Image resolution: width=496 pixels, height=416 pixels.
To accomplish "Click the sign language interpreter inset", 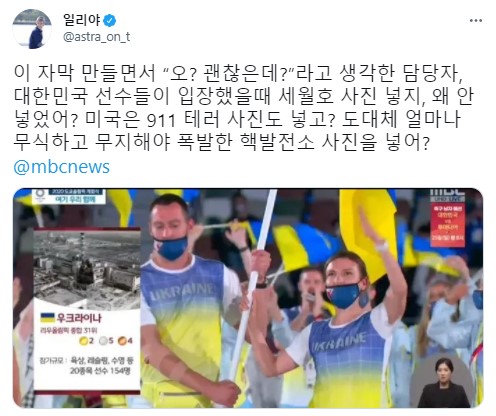I will [444, 381].
